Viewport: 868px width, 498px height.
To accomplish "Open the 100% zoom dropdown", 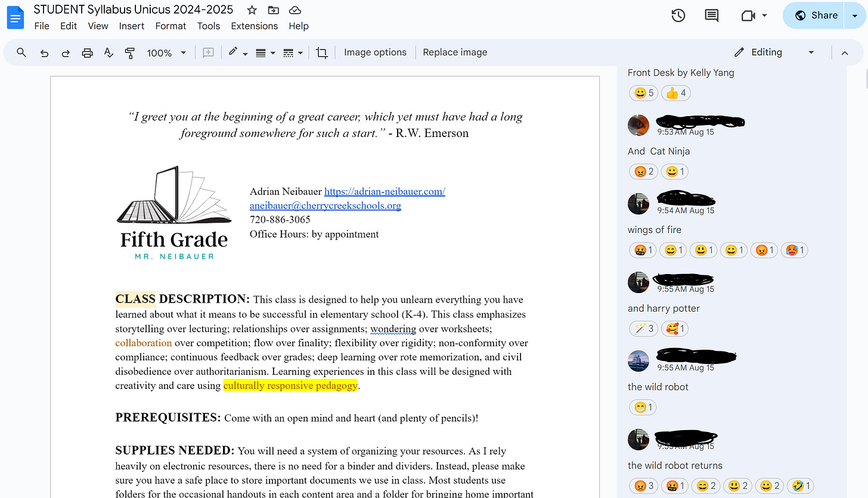I will click(166, 52).
